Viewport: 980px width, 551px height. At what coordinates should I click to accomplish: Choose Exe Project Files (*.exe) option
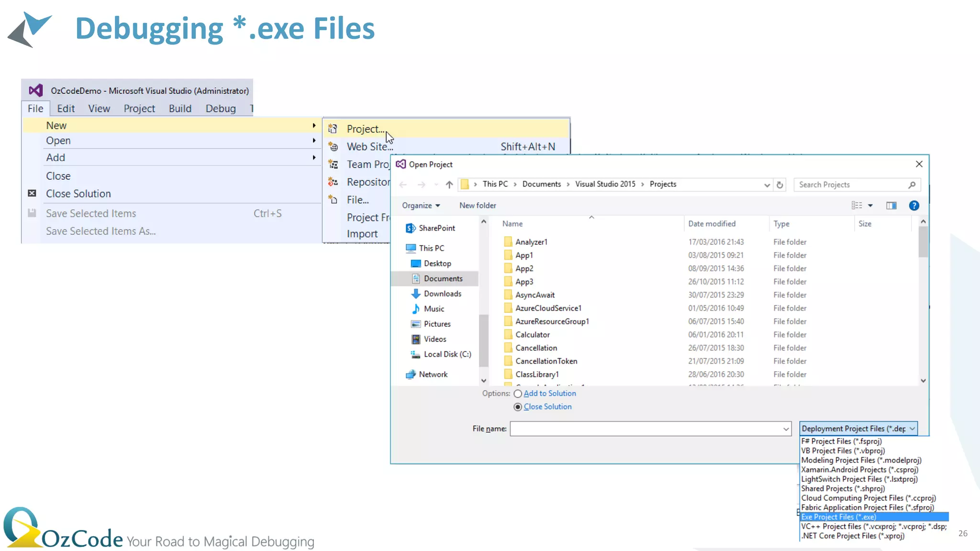[874, 517]
